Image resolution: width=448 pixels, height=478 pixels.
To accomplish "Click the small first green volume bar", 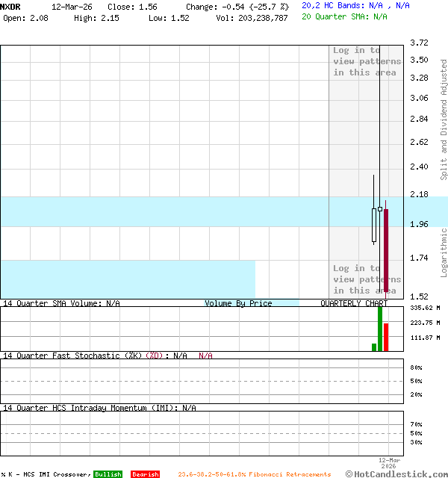I will coord(374,347).
